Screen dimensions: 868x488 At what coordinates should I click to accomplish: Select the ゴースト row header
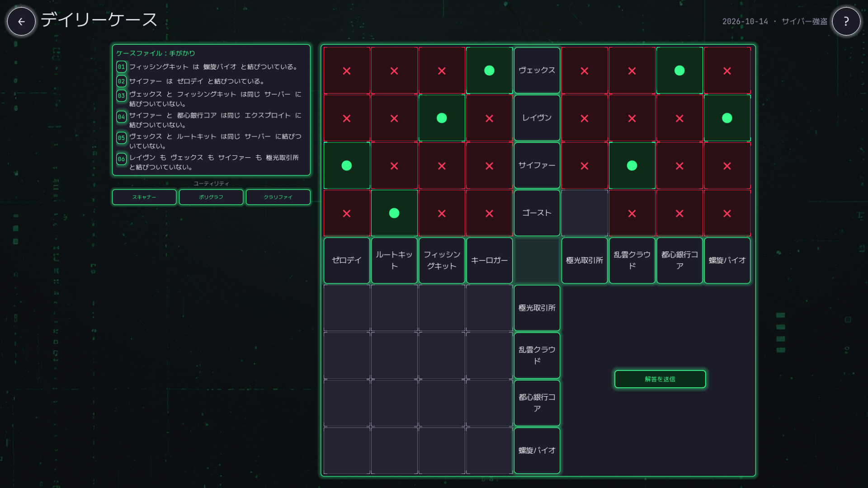(537, 213)
